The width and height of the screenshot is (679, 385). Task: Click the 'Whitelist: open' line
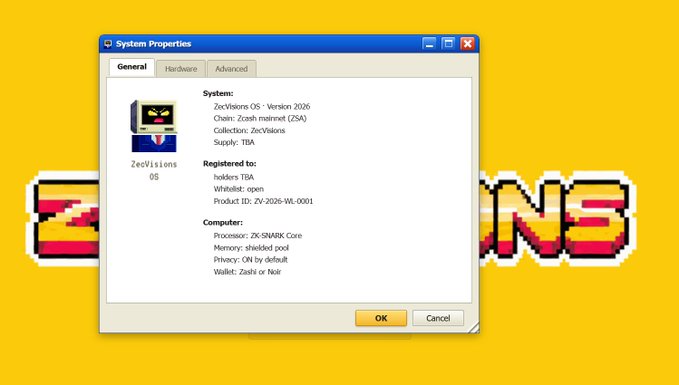point(239,189)
